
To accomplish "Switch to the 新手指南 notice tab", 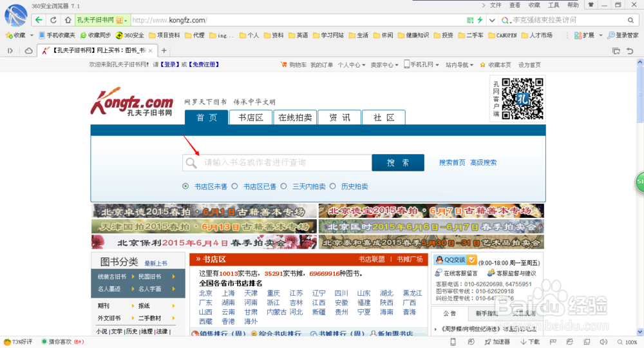I will tap(488, 313).
